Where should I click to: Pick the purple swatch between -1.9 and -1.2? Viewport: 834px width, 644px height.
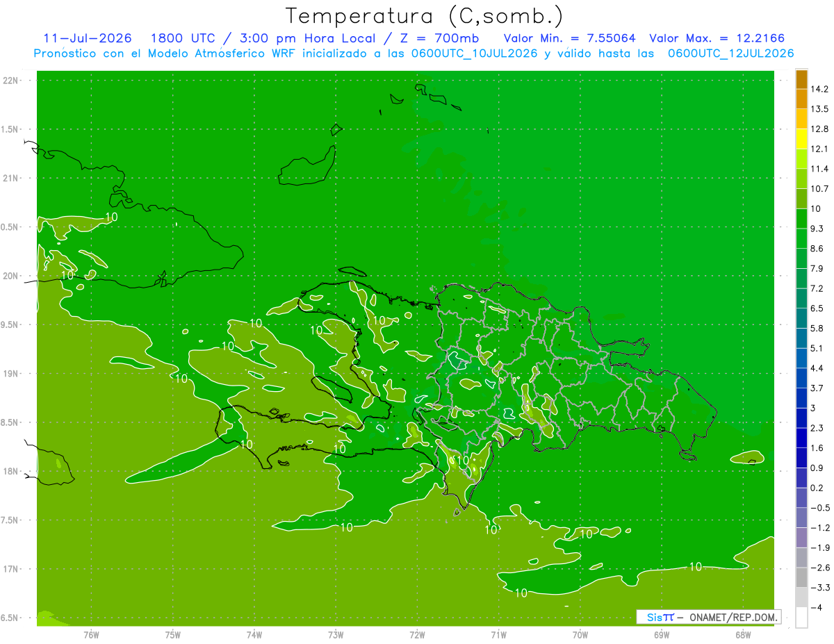(802, 538)
